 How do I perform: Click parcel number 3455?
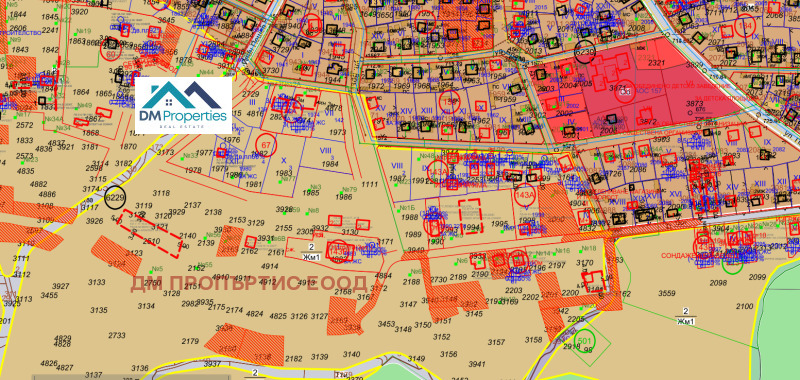[x=49, y=295]
